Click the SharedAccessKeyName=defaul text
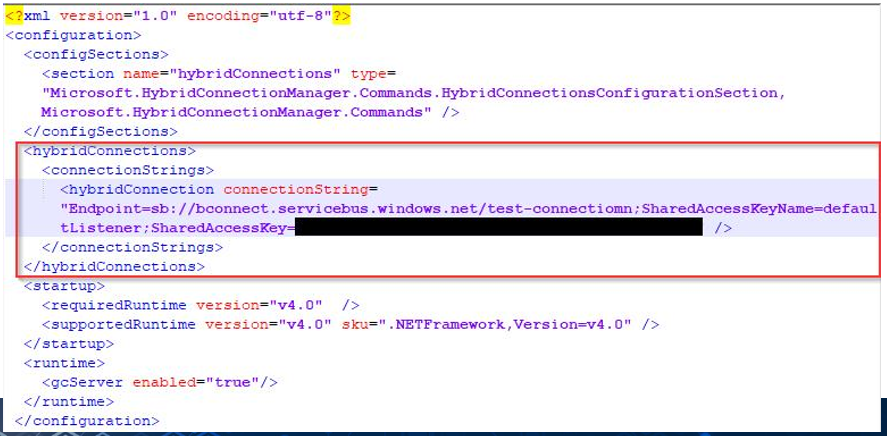 click(760, 208)
